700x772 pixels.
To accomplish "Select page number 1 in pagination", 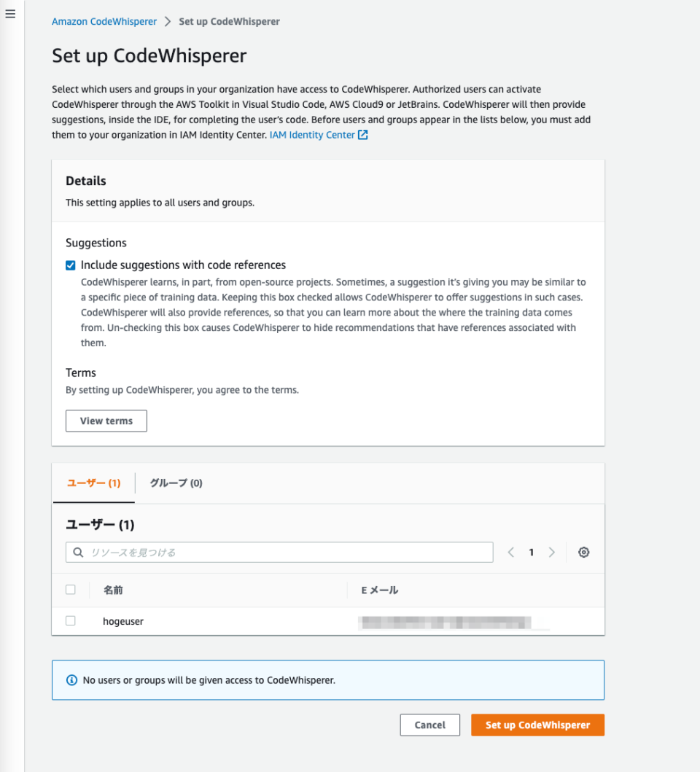I will coord(531,552).
